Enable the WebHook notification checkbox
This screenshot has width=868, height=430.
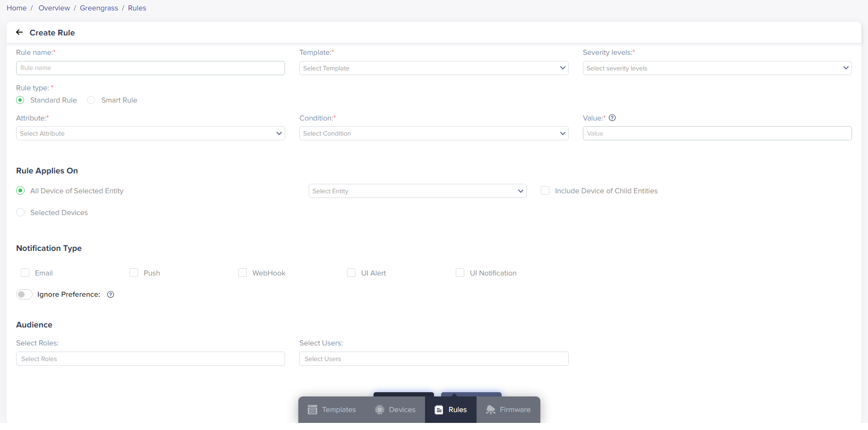pos(243,273)
